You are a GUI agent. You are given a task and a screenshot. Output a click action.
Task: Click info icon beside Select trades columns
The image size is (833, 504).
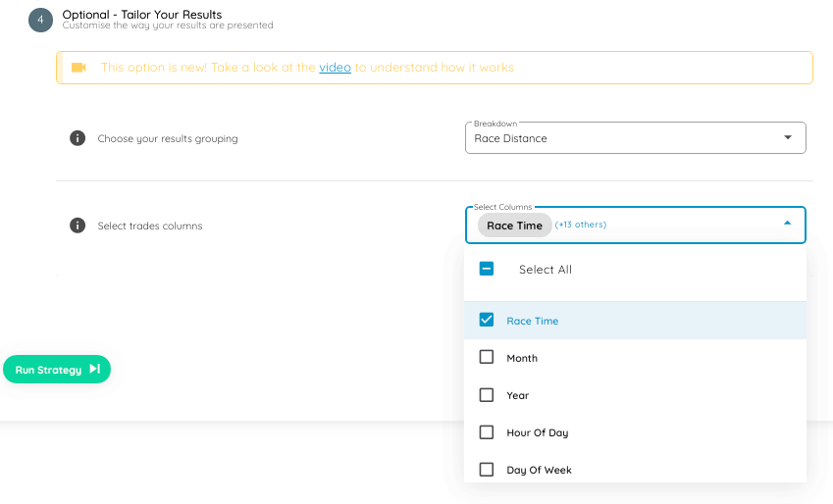78,226
